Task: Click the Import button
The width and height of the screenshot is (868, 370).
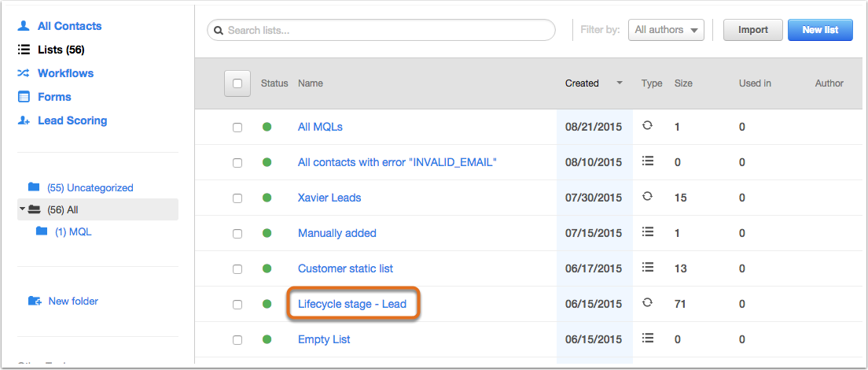Action: coord(753,30)
